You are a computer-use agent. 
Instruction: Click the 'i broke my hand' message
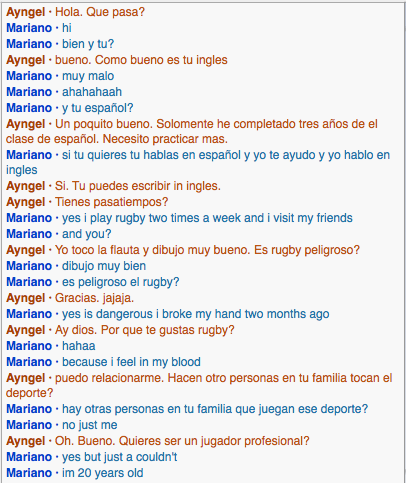coord(196,314)
